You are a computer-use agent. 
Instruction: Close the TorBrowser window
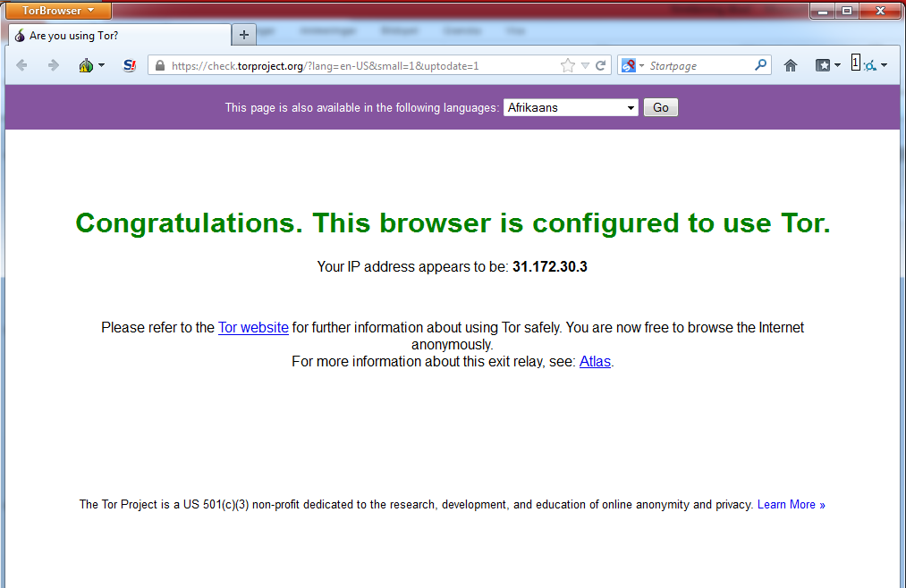coord(880,11)
